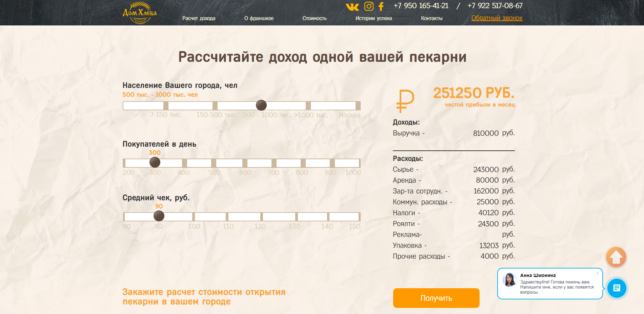Open Стоимость menu item
This screenshot has height=314, width=644.
click(x=315, y=18)
